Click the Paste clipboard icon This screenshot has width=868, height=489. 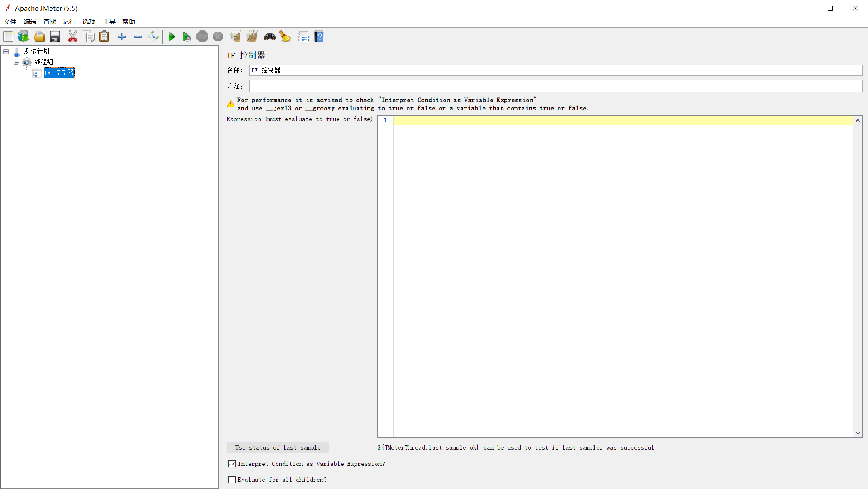click(104, 37)
